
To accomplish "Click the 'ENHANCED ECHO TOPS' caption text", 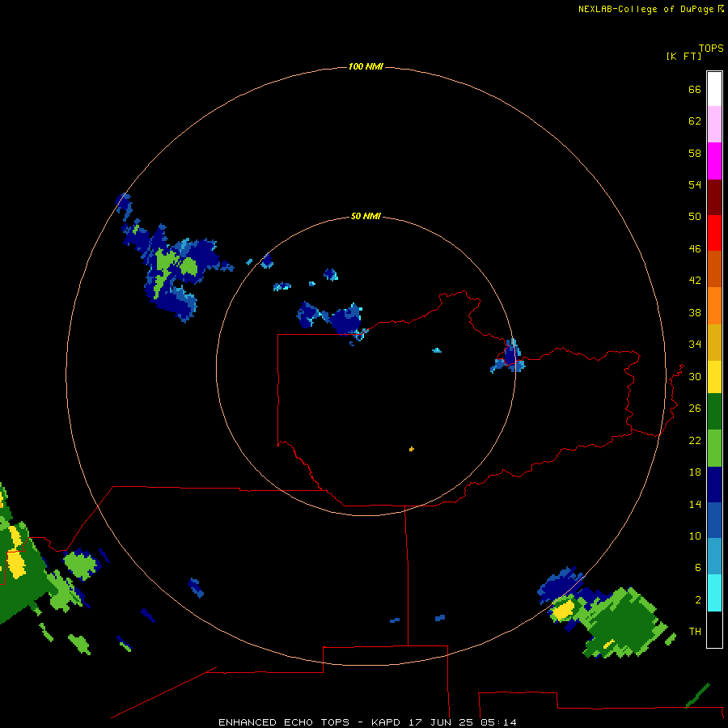I will click(284, 722).
